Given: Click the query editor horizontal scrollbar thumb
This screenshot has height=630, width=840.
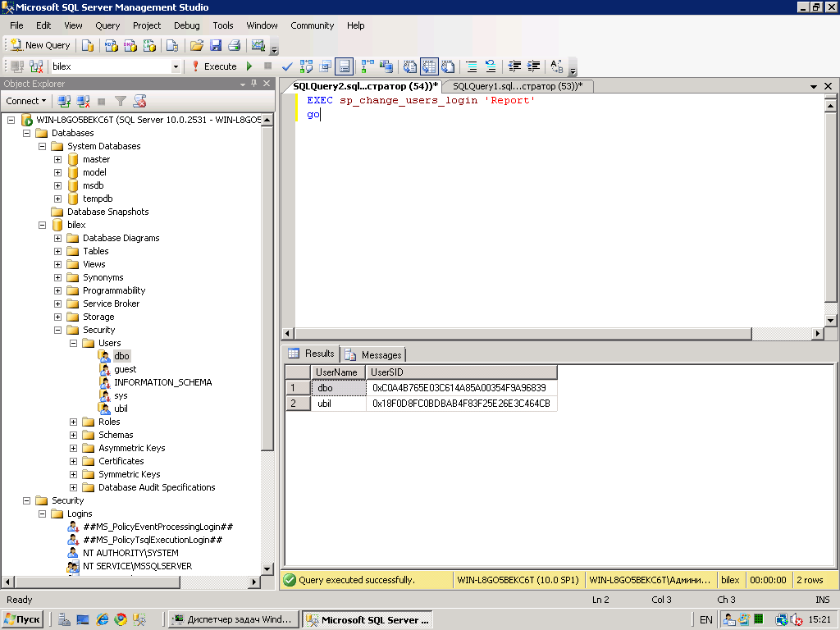Looking at the screenshot, I should [523, 333].
